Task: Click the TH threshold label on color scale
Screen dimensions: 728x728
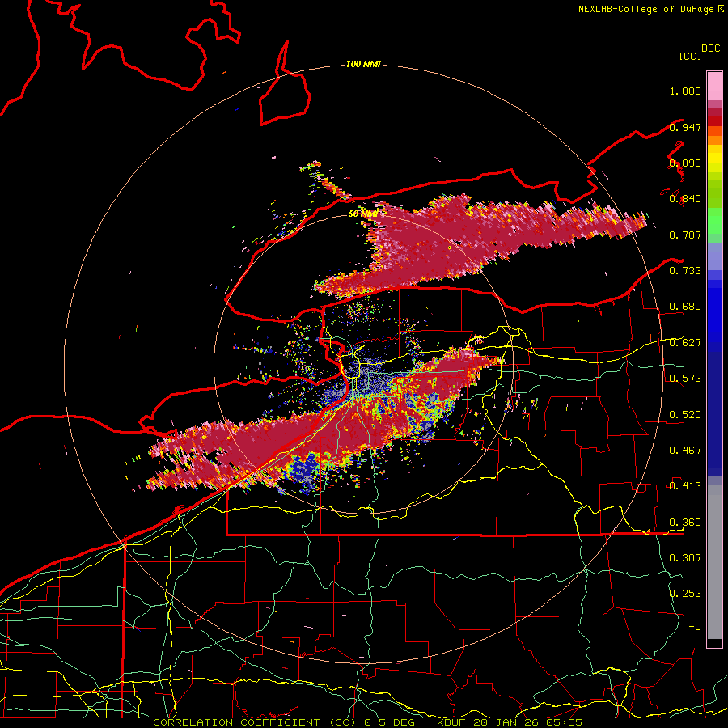Action: [x=695, y=629]
